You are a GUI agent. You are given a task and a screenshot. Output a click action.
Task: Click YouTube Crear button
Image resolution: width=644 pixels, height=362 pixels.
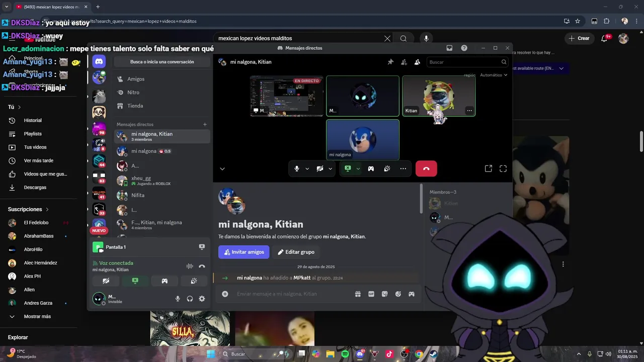pyautogui.click(x=579, y=38)
